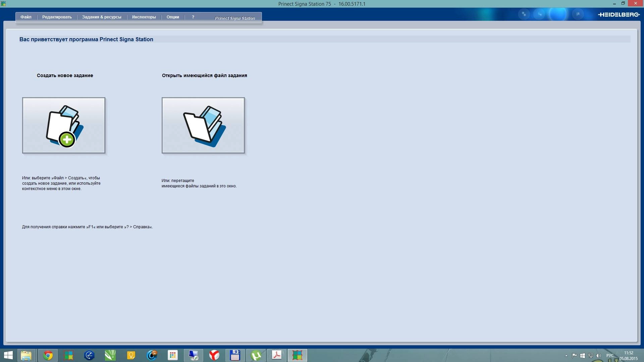This screenshot has width=644, height=362.
Task: Click the "Открыть имеющийся файл задания" heading
Action: click(x=205, y=75)
